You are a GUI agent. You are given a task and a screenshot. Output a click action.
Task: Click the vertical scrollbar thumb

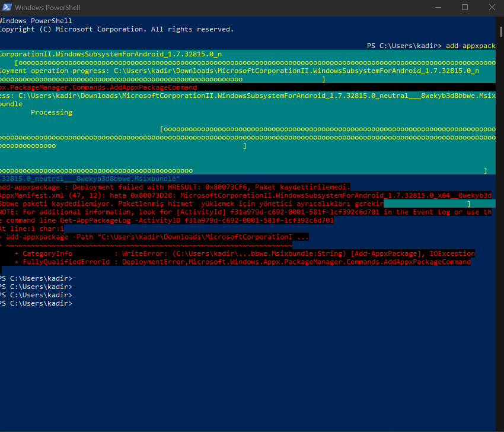point(501,32)
